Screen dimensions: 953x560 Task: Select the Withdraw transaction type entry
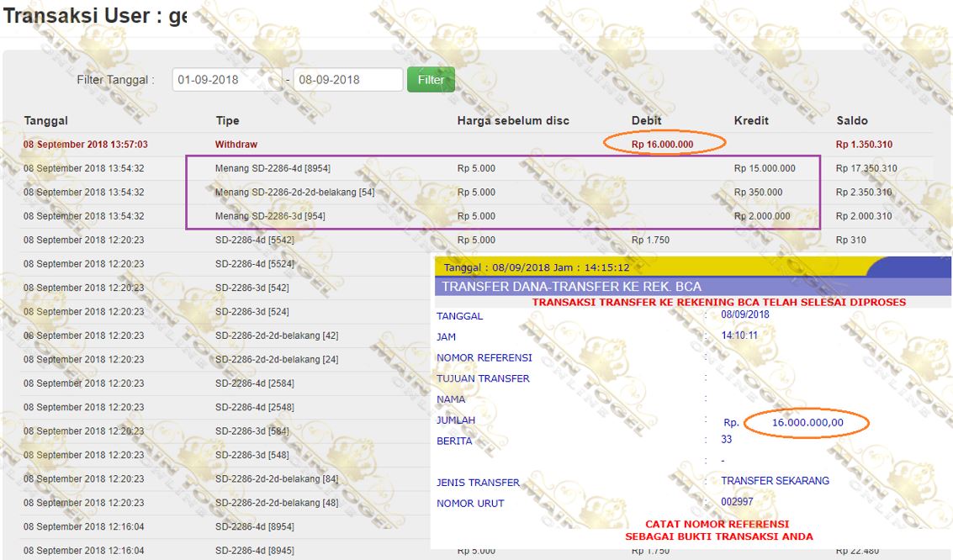point(236,145)
